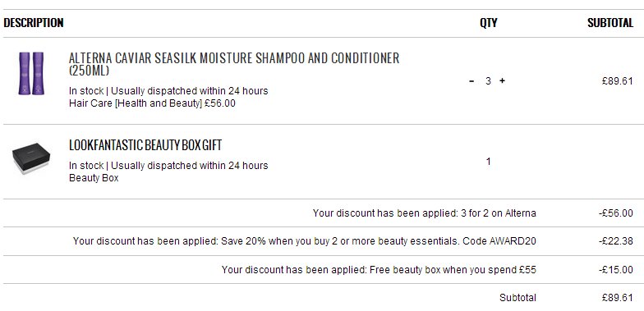
Task: Click the DESCRIPTION column header
Action: coord(34,23)
